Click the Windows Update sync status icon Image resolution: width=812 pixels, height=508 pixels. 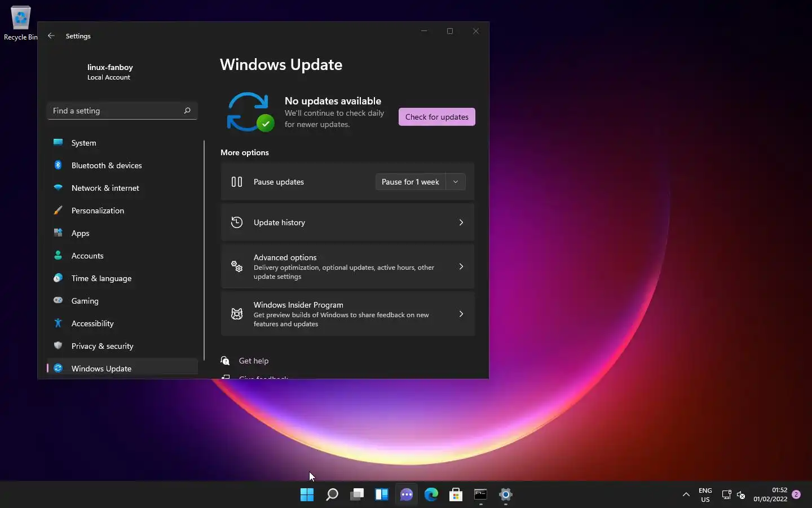pyautogui.click(x=250, y=112)
